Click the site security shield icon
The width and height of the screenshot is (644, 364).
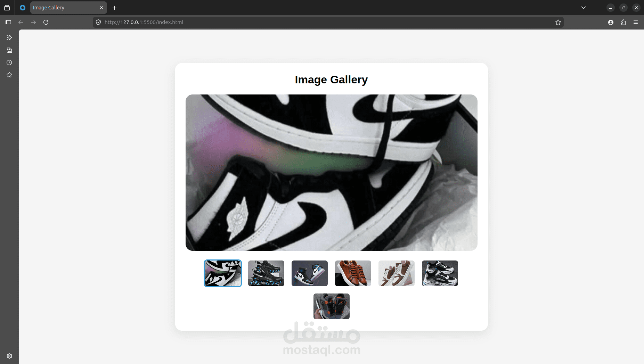click(x=98, y=22)
